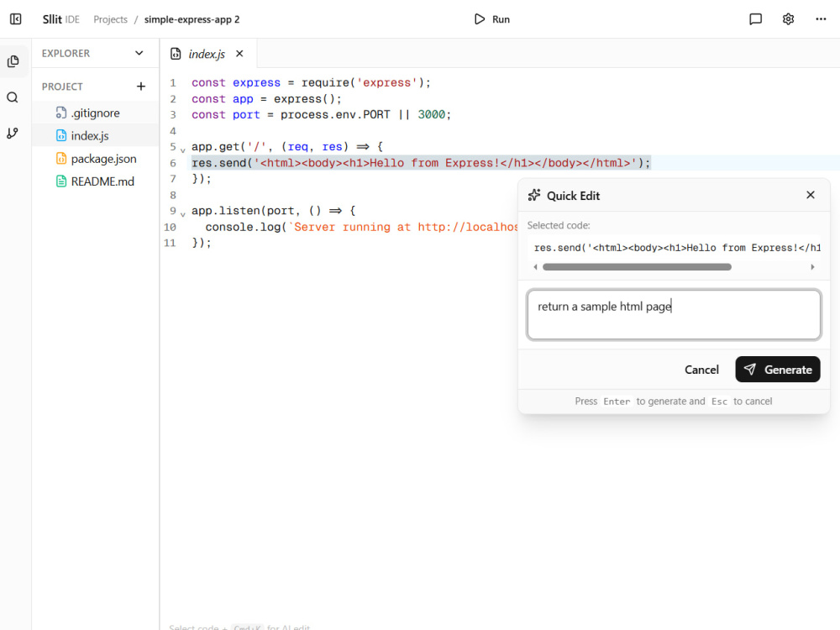Click the 'Selected code:' label
Image resolution: width=840 pixels, height=630 pixels.
pyautogui.click(x=559, y=225)
